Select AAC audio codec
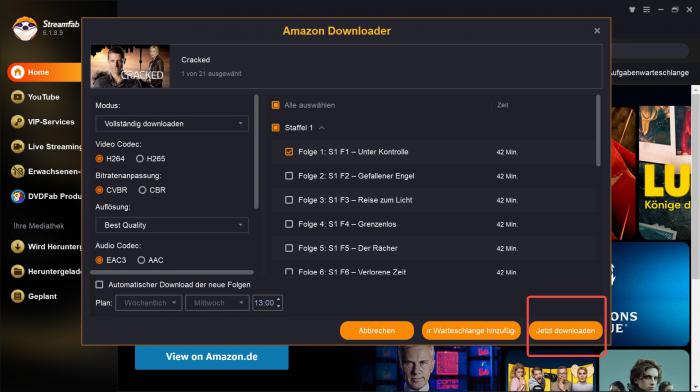This screenshot has width=700, height=392. pos(141,260)
